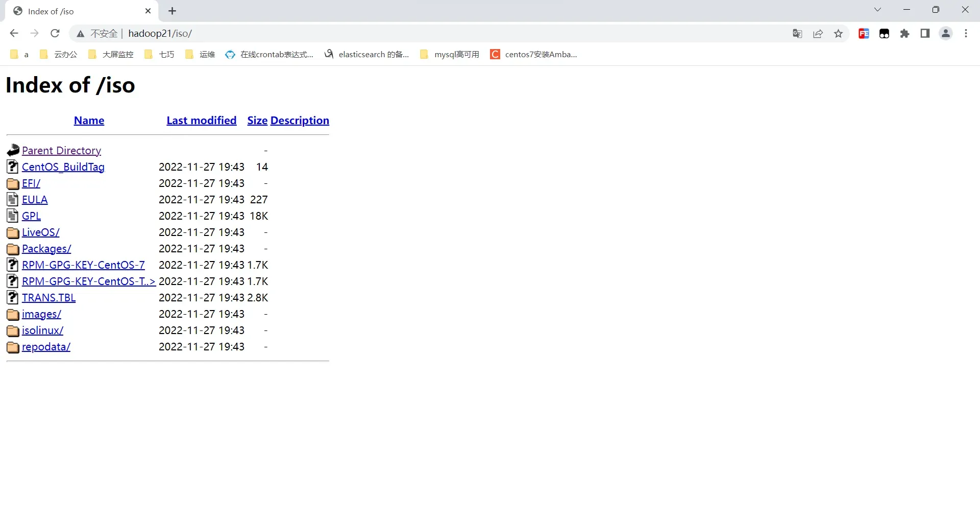Open the Chrome three-dot menu
Screen dimensions: 980x521
point(966,34)
